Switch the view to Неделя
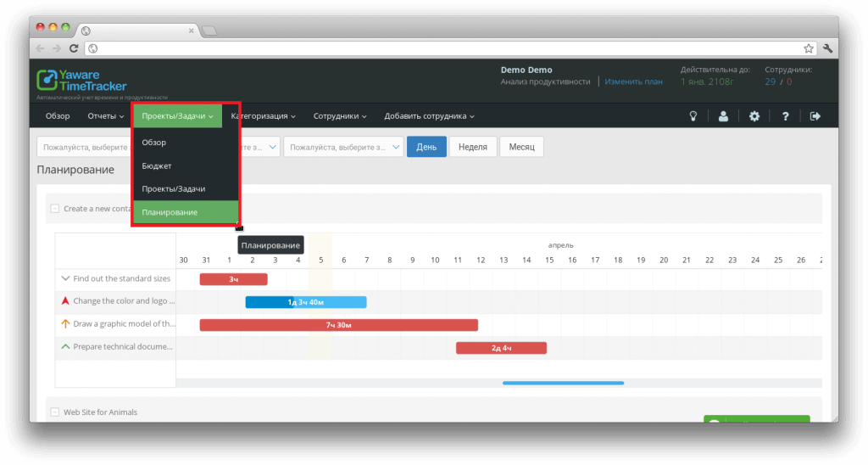Screen dimensions: 868x465 click(x=472, y=147)
